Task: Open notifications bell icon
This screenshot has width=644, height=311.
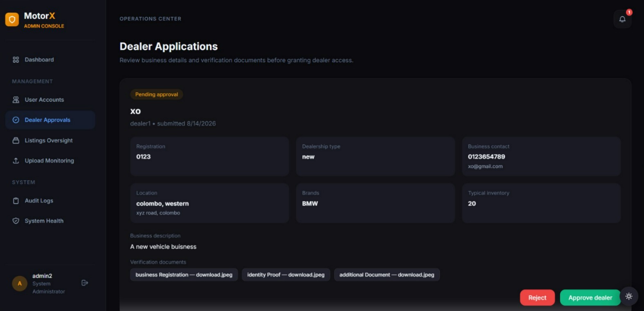Action: (x=622, y=19)
